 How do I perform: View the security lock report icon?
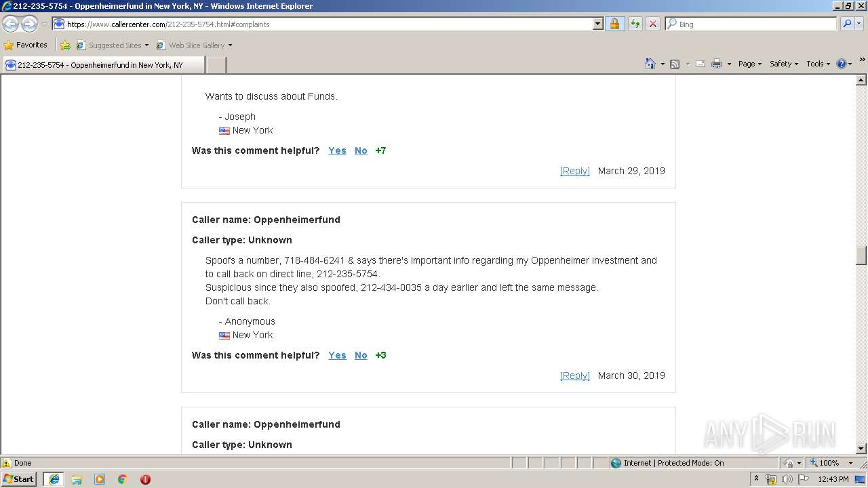(x=614, y=24)
